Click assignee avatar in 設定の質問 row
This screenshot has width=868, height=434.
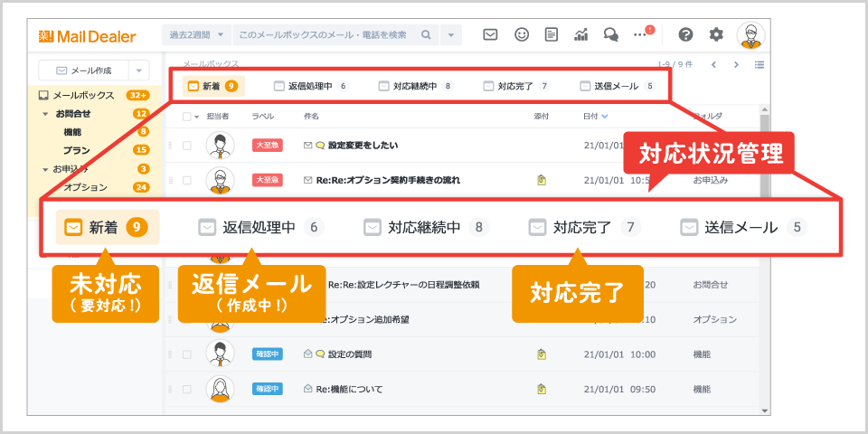click(x=220, y=354)
